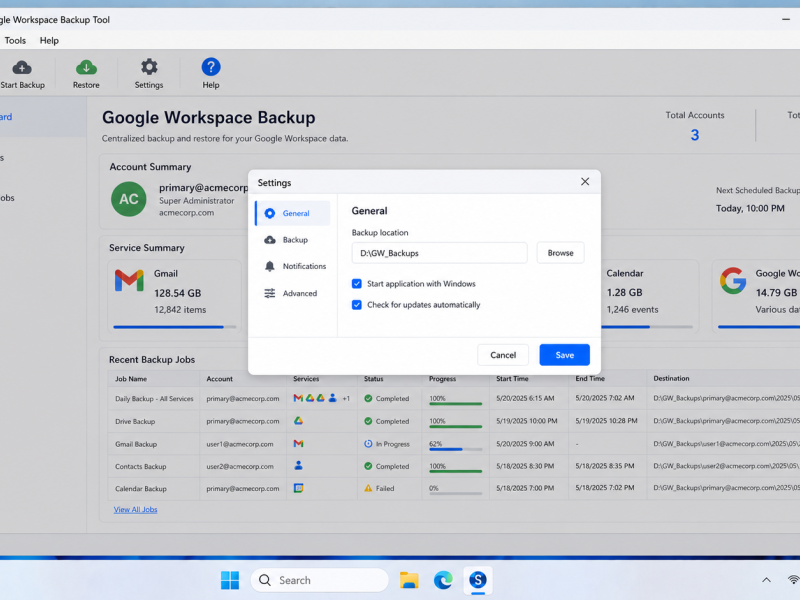The height and width of the screenshot is (600, 800).
Task: Switch to Notifications settings tab
Action: [293, 266]
